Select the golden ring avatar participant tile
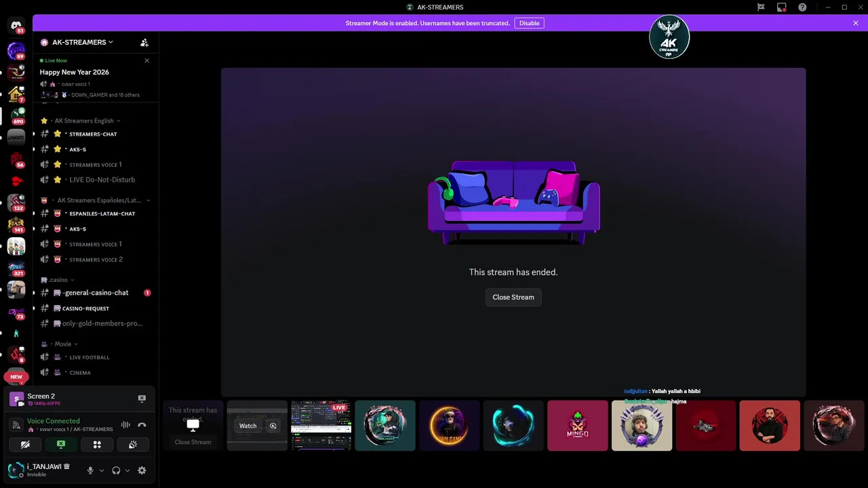Image resolution: width=868 pixels, height=488 pixels. click(x=450, y=426)
